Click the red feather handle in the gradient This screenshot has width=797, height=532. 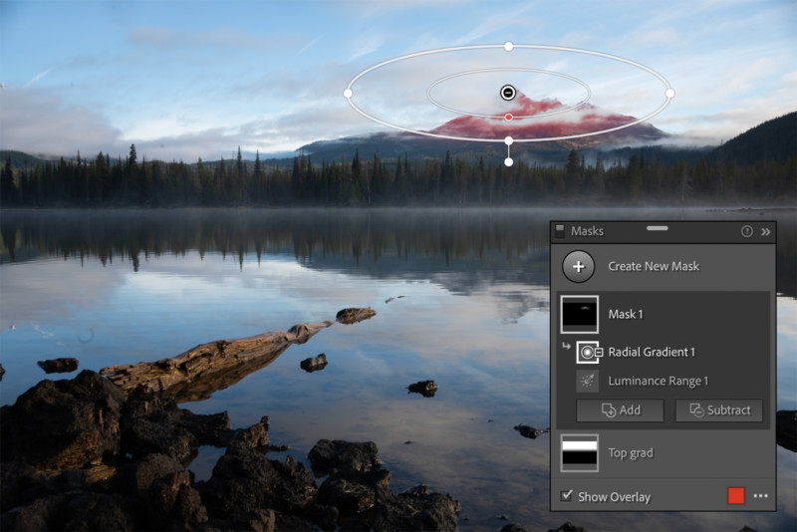(508, 118)
